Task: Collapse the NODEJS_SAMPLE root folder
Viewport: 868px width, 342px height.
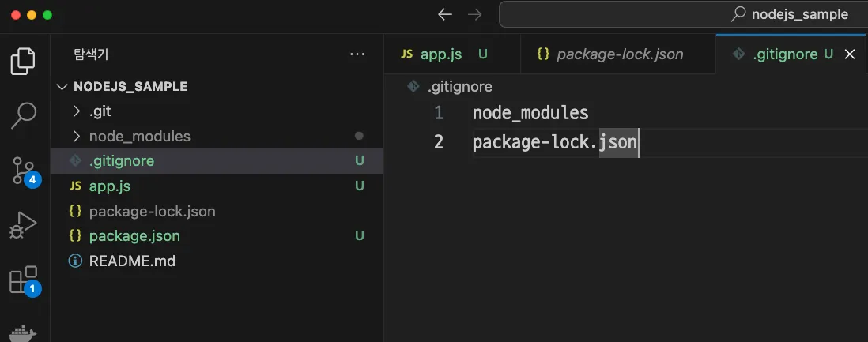Action: (x=130, y=86)
